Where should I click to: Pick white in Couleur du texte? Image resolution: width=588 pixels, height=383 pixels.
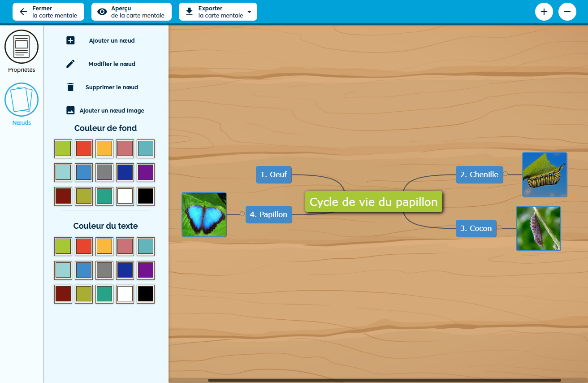coord(125,294)
